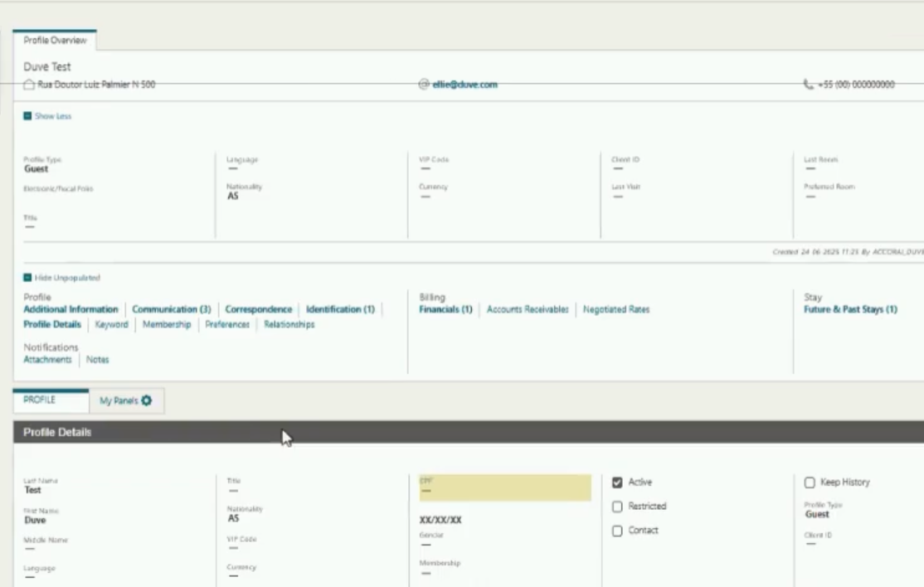Click the Profile Details panel header
This screenshot has height=587, width=924.
[469, 432]
